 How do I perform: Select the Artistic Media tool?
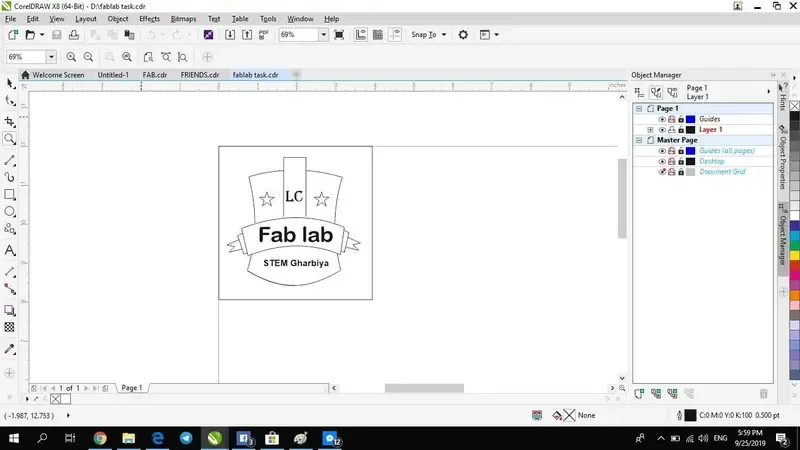tap(10, 177)
